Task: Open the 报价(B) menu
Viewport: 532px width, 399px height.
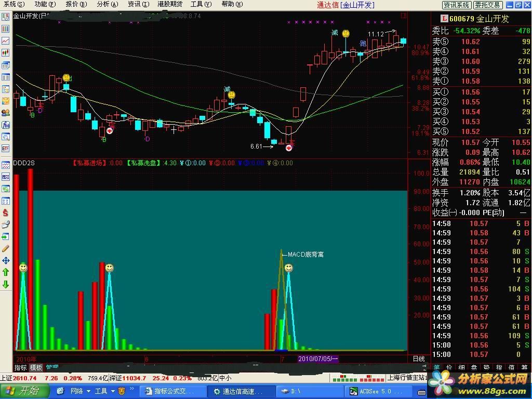Action: [x=76, y=4]
